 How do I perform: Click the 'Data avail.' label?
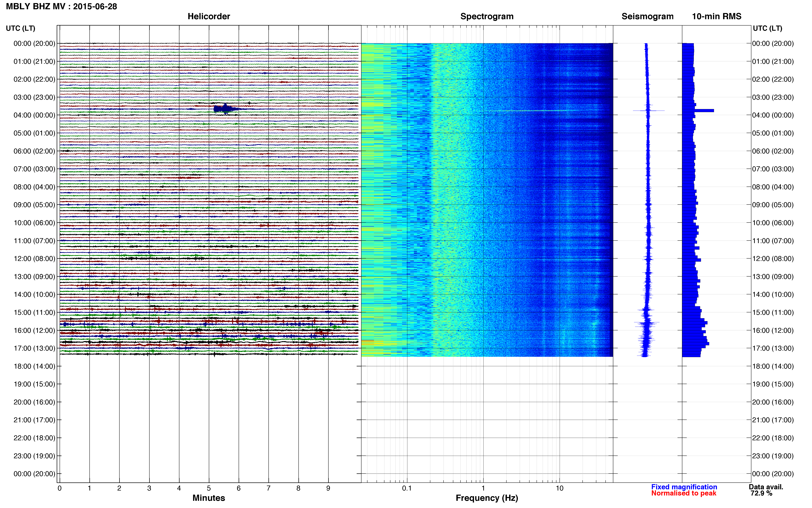point(766,487)
